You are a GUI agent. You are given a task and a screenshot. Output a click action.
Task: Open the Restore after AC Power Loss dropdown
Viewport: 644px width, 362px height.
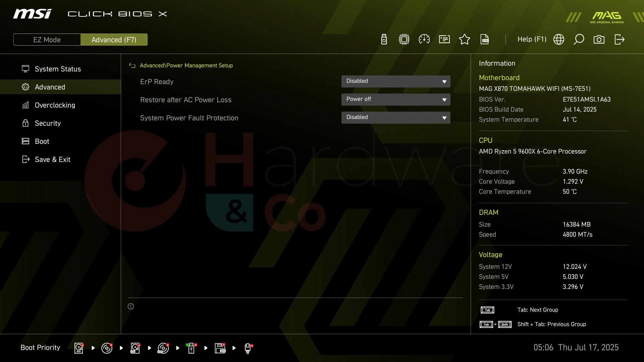click(x=396, y=100)
